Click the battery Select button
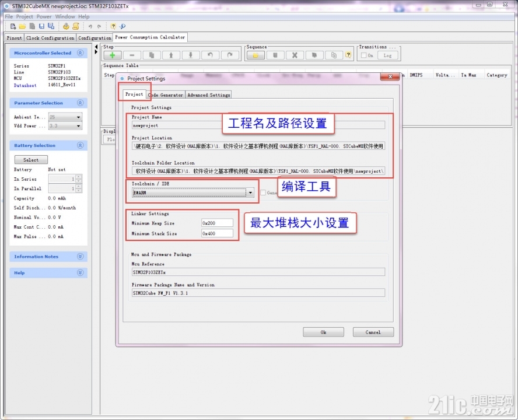This screenshot has width=518, height=420. click(31, 160)
